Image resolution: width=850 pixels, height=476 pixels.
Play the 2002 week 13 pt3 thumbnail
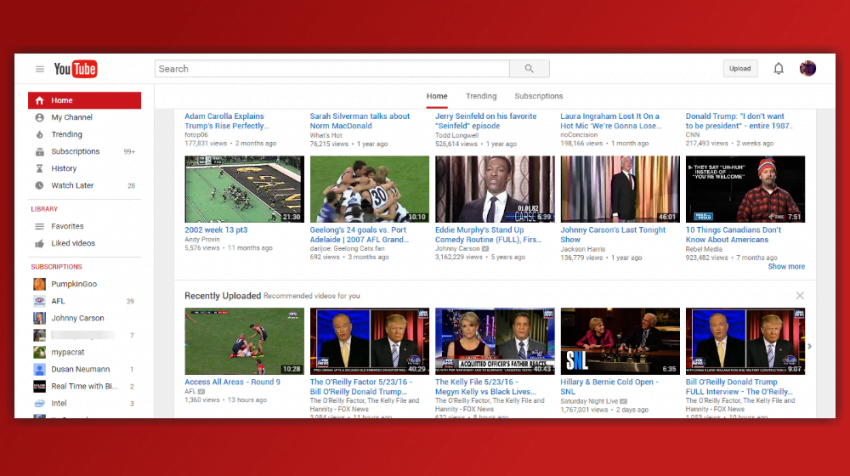(x=244, y=189)
